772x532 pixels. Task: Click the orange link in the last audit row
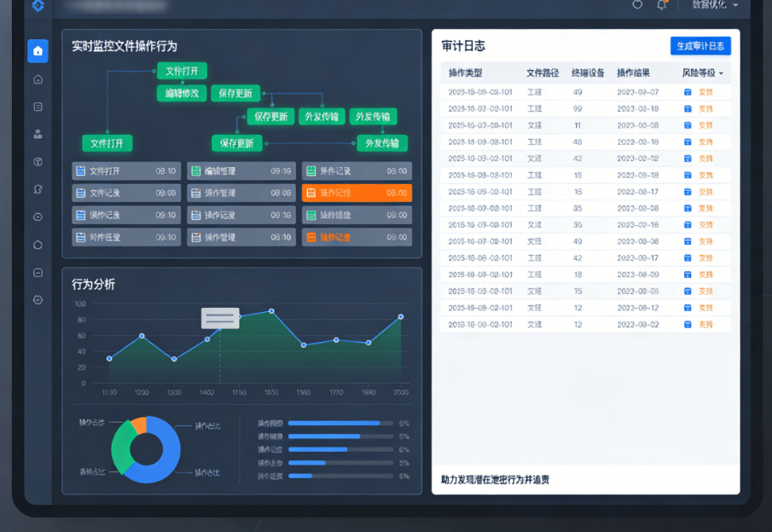click(705, 324)
